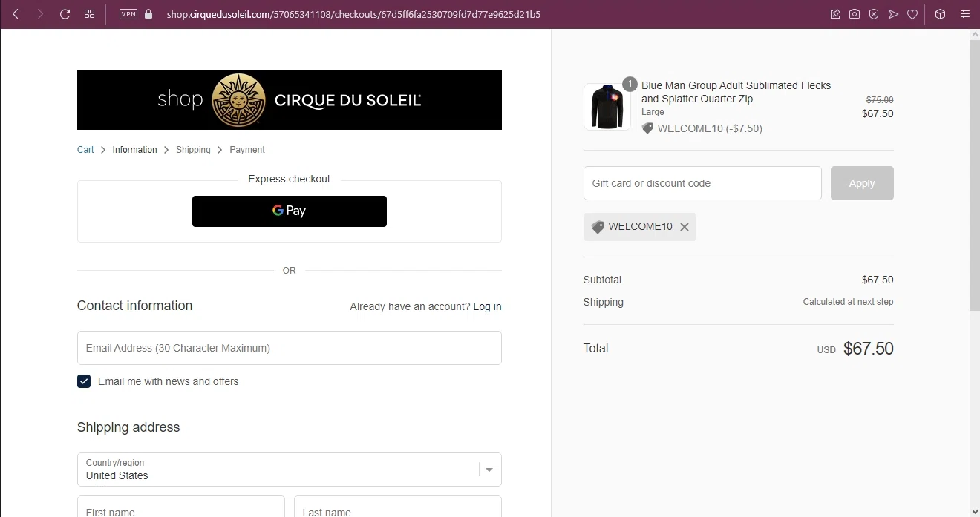Viewport: 980px width, 517px height.
Task: Remove the WELCOME10 discount code
Action: click(685, 227)
